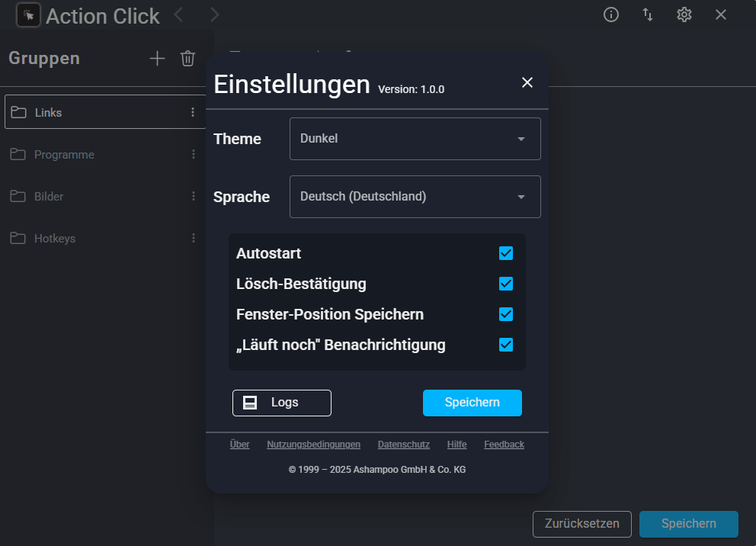Open the Sprache dropdown with Deutsch
This screenshot has width=756, height=546.
(415, 197)
